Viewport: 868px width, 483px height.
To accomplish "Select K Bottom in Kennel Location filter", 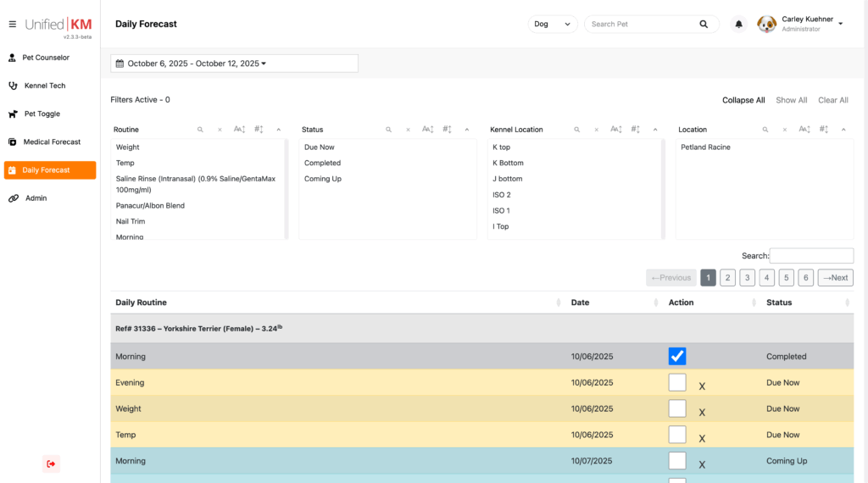I will coord(508,164).
